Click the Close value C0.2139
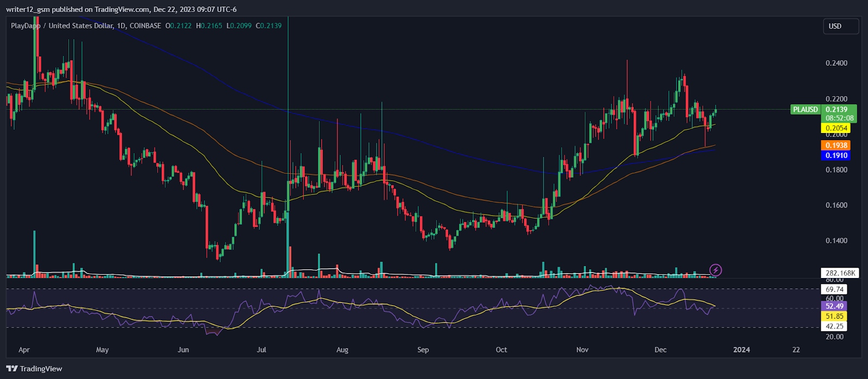This screenshot has width=868, height=379. coord(269,26)
